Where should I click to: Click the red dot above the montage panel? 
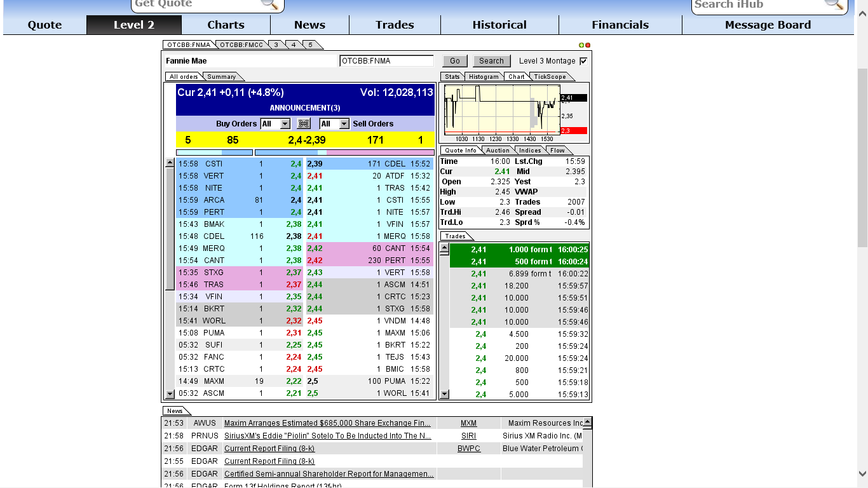pos(587,44)
